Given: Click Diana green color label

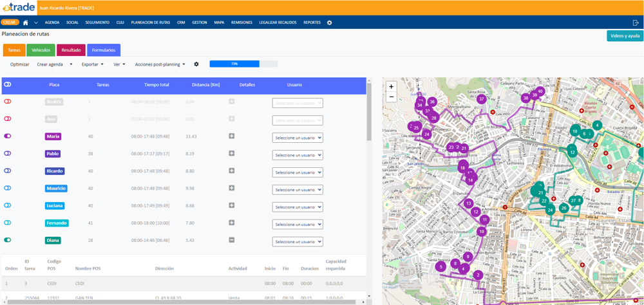Looking at the screenshot, I should pyautogui.click(x=53, y=241).
